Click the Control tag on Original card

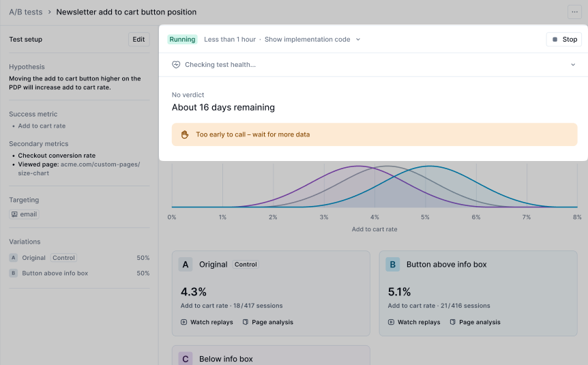(x=246, y=265)
